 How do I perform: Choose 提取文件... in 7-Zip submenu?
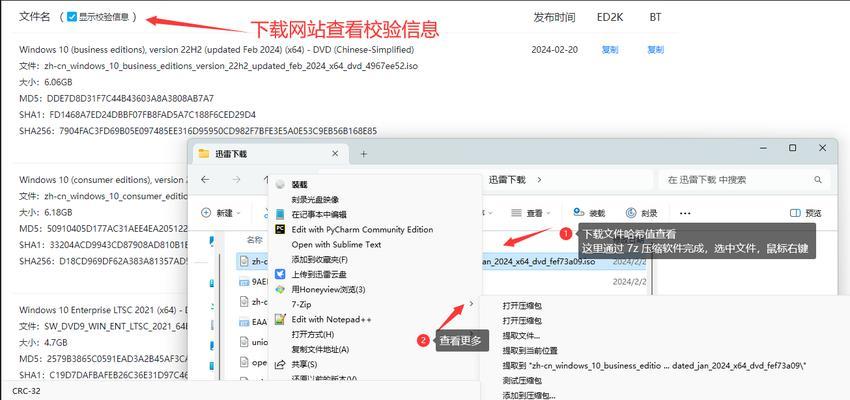tap(521, 336)
